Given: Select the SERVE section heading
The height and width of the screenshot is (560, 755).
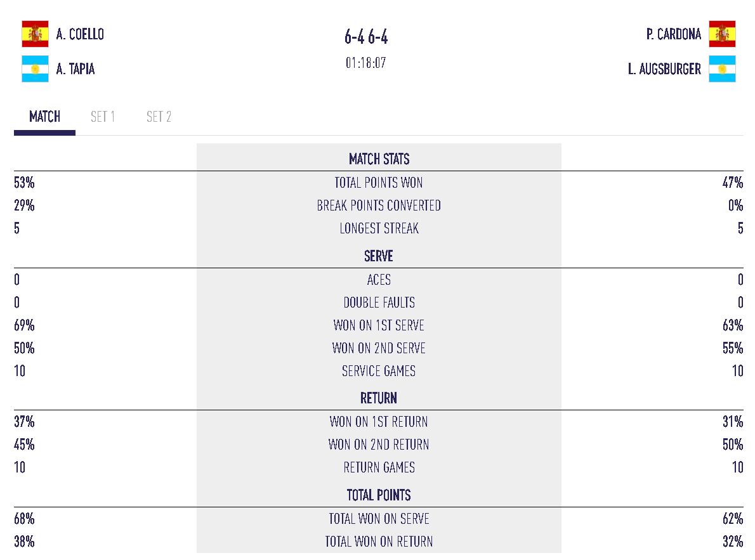Looking at the screenshot, I should tap(379, 256).
